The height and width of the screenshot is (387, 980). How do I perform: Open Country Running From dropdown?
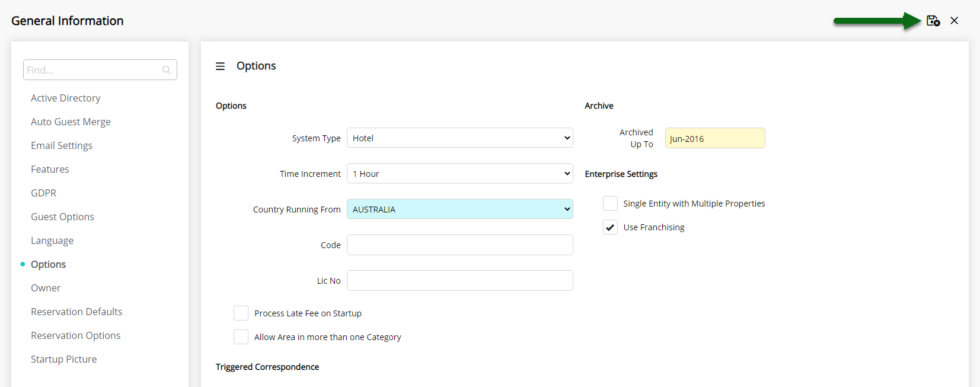pyautogui.click(x=460, y=209)
